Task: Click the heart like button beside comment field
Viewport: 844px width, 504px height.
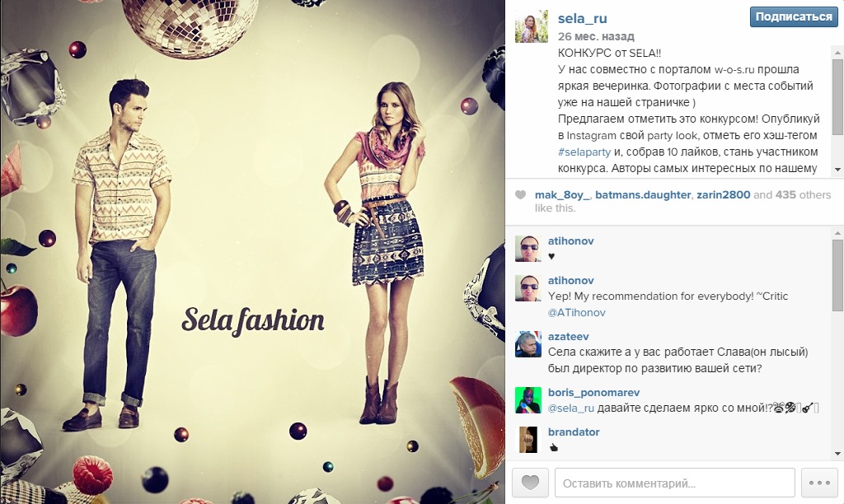Action: (530, 483)
